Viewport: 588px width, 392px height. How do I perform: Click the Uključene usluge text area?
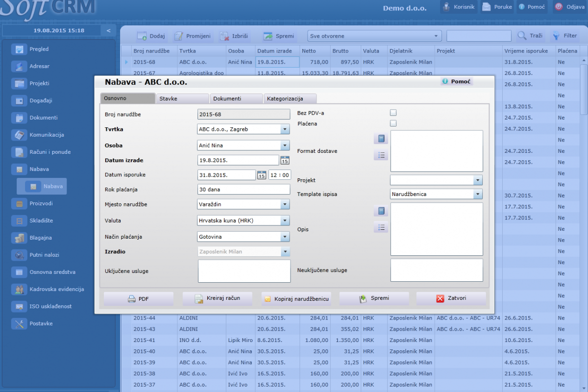pyautogui.click(x=244, y=271)
